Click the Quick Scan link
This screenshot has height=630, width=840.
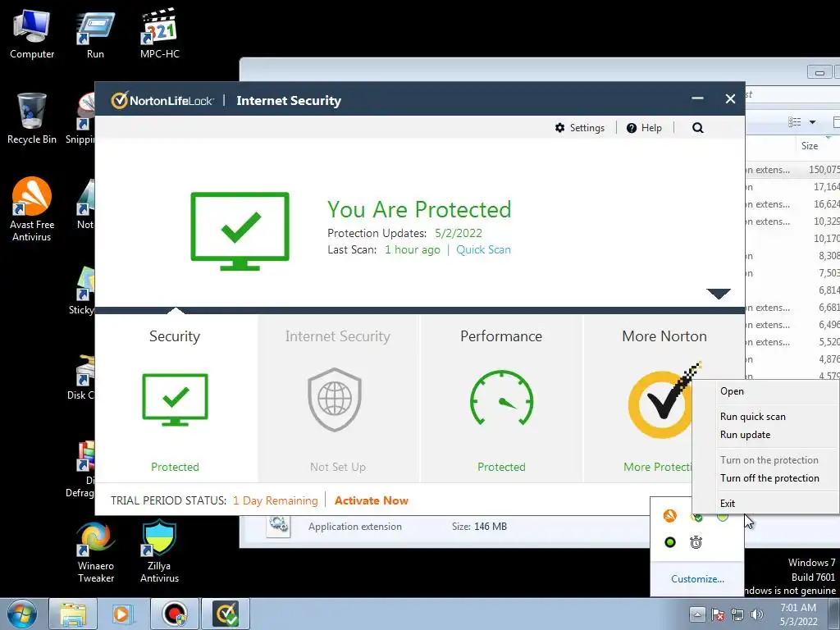click(x=483, y=249)
